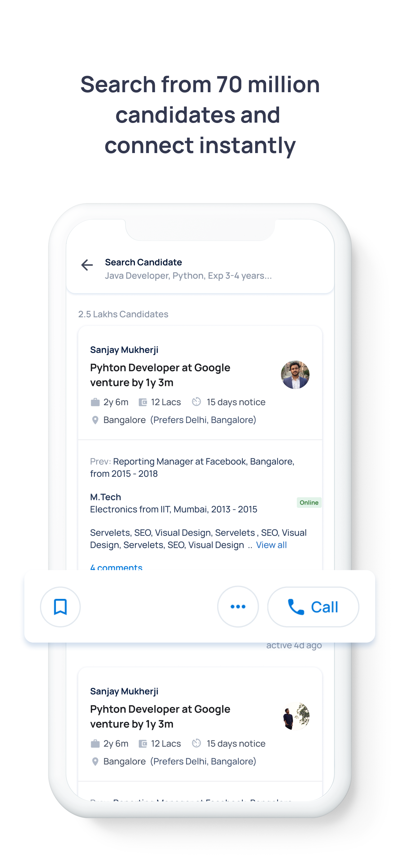Tap first card's 15 days notice text
400x868 pixels.
(x=236, y=402)
